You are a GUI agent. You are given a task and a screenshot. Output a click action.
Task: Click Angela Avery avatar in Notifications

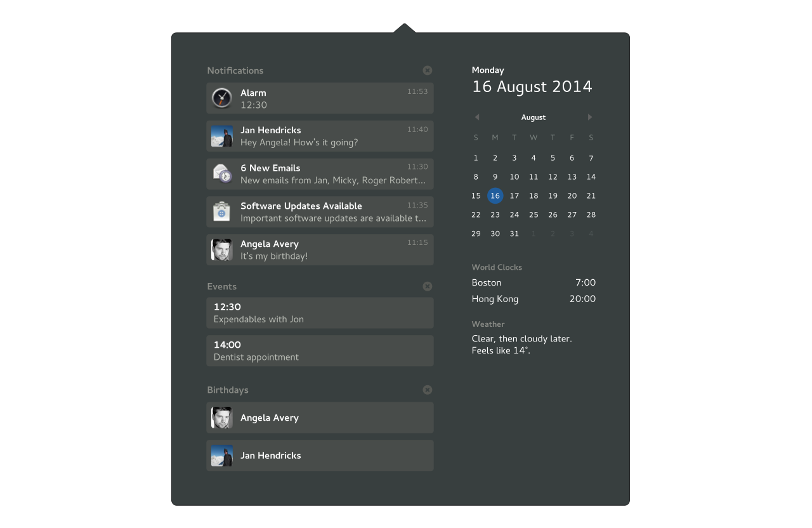tap(222, 249)
